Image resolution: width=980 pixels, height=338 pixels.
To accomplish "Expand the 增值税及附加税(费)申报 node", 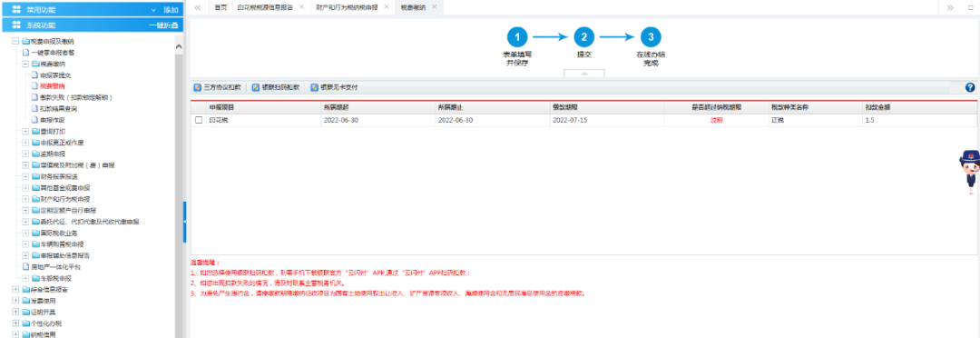I will tap(25, 165).
